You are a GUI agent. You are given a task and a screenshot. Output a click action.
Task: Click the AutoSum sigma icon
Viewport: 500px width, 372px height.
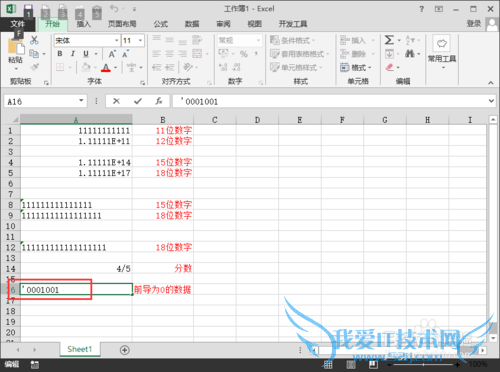pos(389,40)
